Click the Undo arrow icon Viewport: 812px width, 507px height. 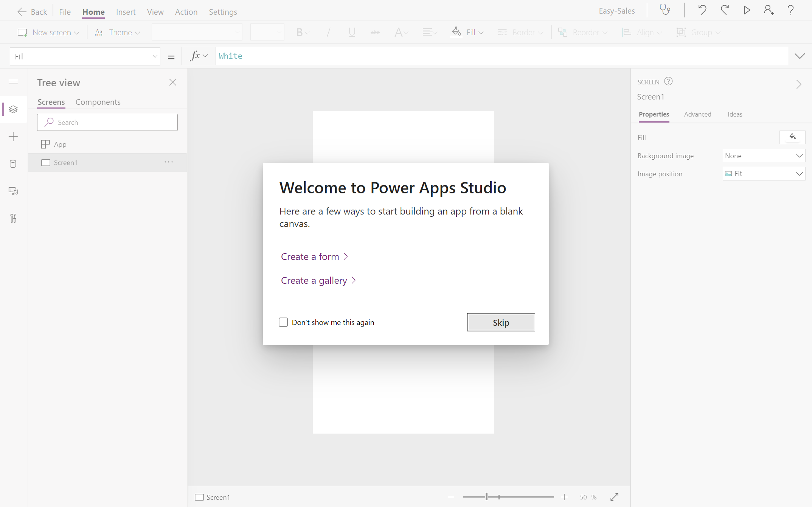(702, 10)
